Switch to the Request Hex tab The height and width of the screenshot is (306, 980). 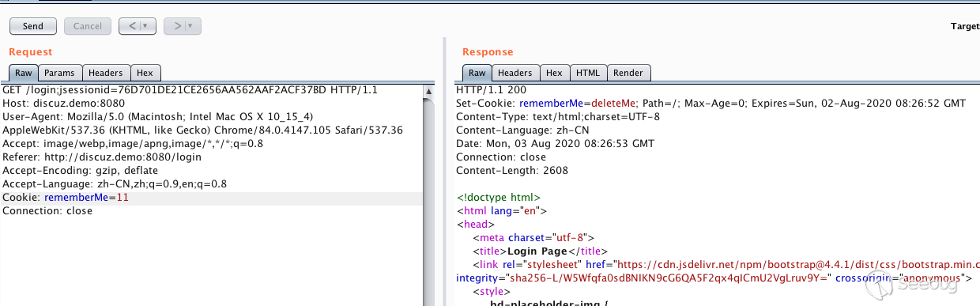[145, 73]
